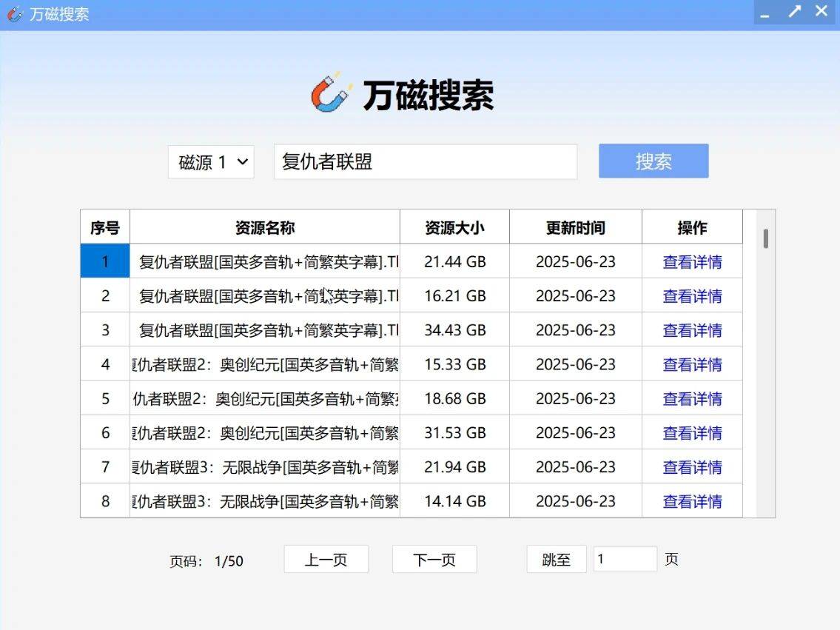
Task: Click the 序号 column header
Action: pos(104,227)
